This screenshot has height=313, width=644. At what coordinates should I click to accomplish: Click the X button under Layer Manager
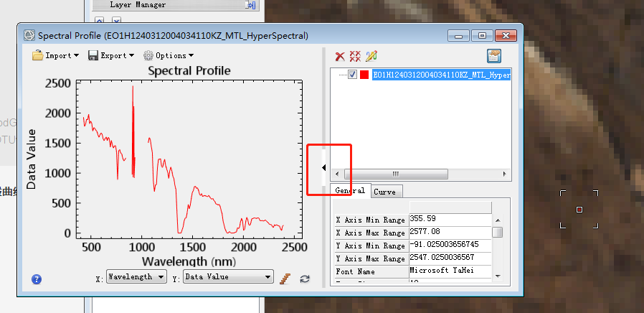pos(117,20)
